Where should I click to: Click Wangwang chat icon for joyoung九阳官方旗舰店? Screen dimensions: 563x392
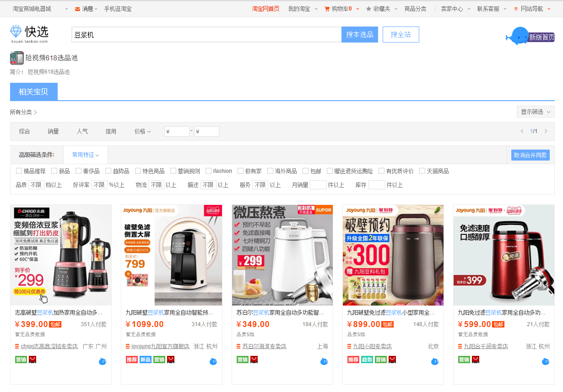(x=213, y=362)
